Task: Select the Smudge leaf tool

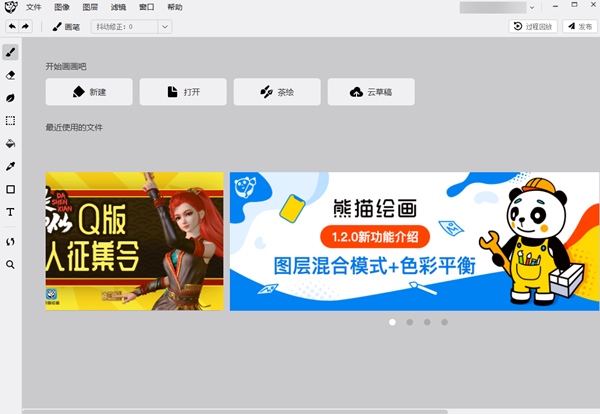Action: pyautogui.click(x=10, y=98)
